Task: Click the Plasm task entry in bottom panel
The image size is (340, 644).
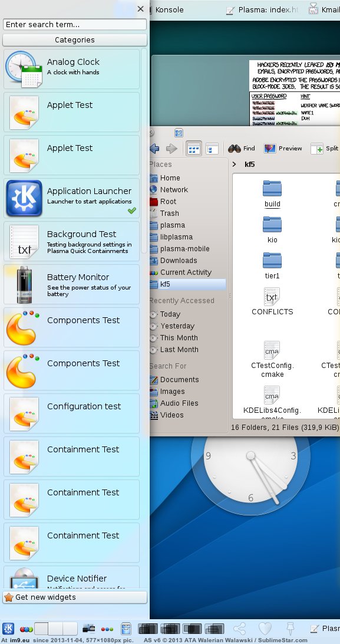Action: tap(325, 629)
